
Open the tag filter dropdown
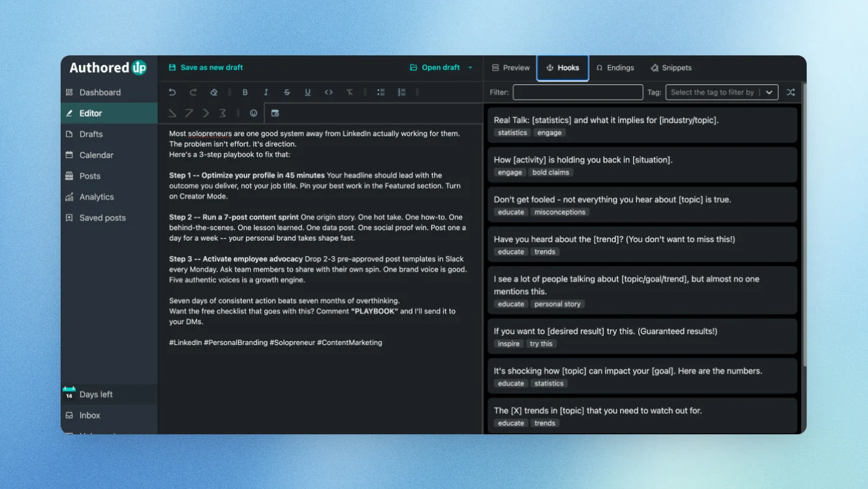tap(722, 93)
